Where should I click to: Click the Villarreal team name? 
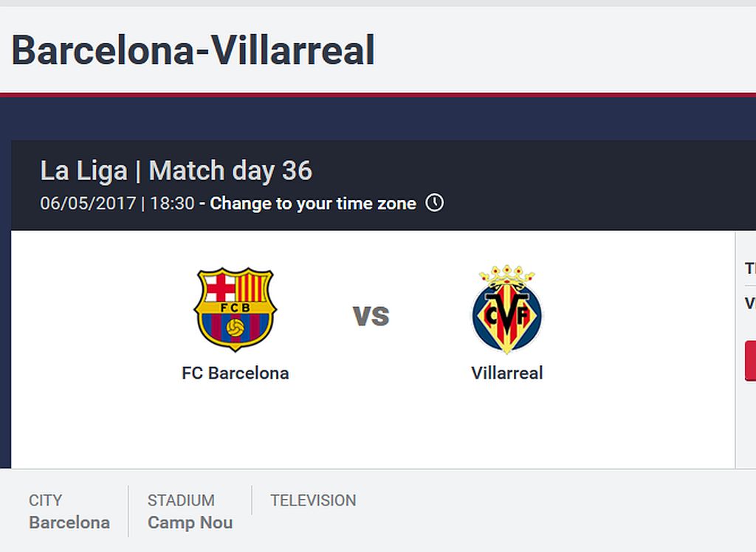(x=506, y=373)
